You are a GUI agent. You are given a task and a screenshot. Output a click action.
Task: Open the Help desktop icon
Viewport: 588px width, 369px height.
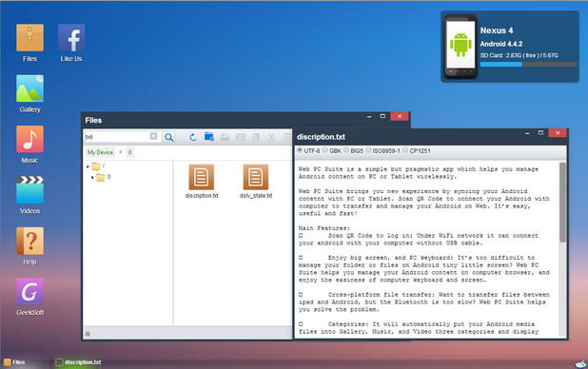29,241
